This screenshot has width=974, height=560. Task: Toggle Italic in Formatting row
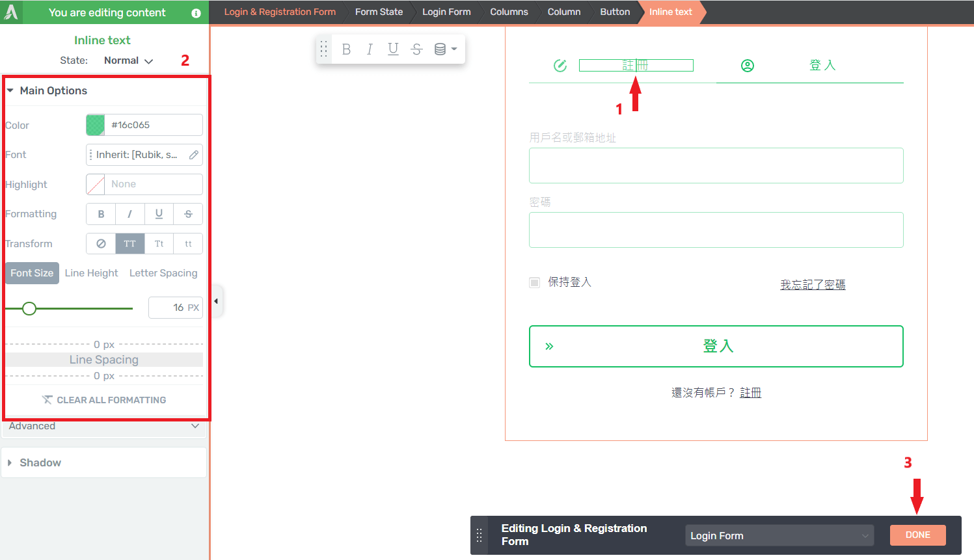[130, 214]
